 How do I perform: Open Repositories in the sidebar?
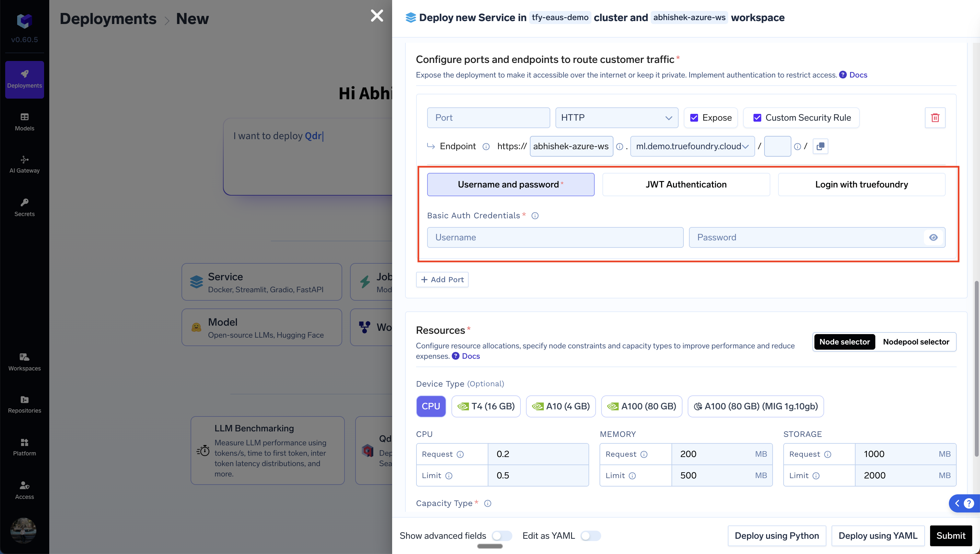pyautogui.click(x=24, y=404)
